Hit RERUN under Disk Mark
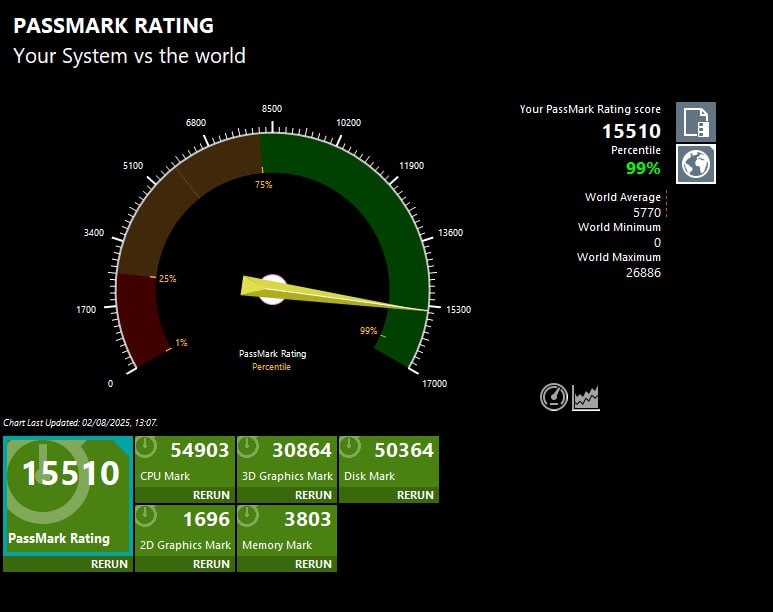The height and width of the screenshot is (612, 773). point(415,495)
